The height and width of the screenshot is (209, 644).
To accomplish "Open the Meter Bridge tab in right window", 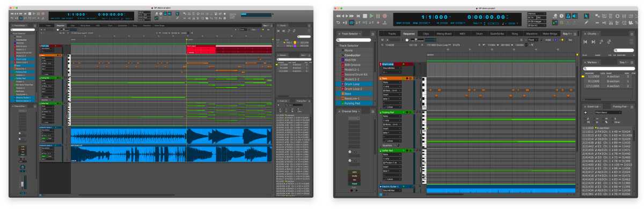I will click(551, 34).
